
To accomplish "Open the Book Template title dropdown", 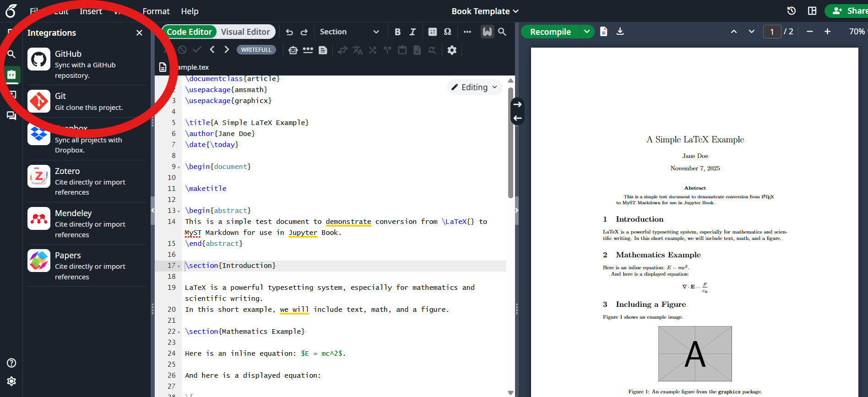I will (485, 11).
